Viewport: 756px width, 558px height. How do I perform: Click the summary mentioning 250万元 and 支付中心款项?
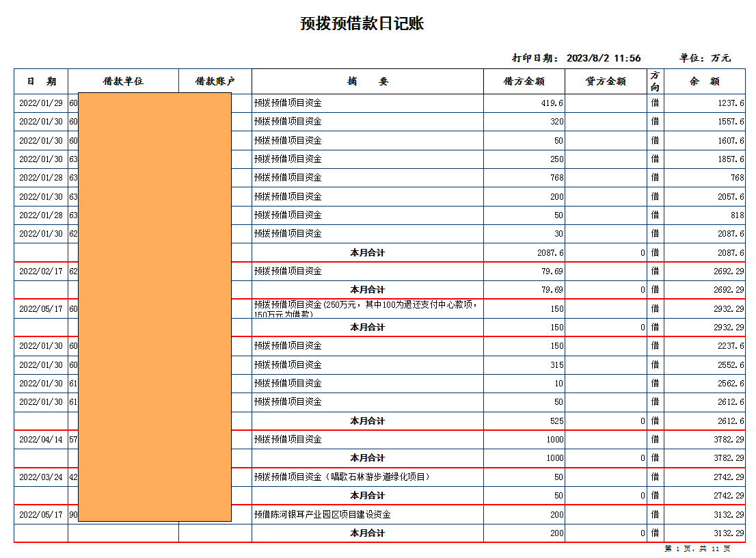point(366,308)
